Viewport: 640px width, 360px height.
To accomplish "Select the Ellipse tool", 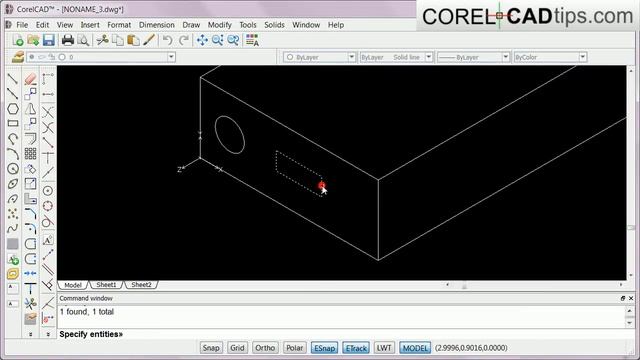I will pyautogui.click(x=13, y=184).
